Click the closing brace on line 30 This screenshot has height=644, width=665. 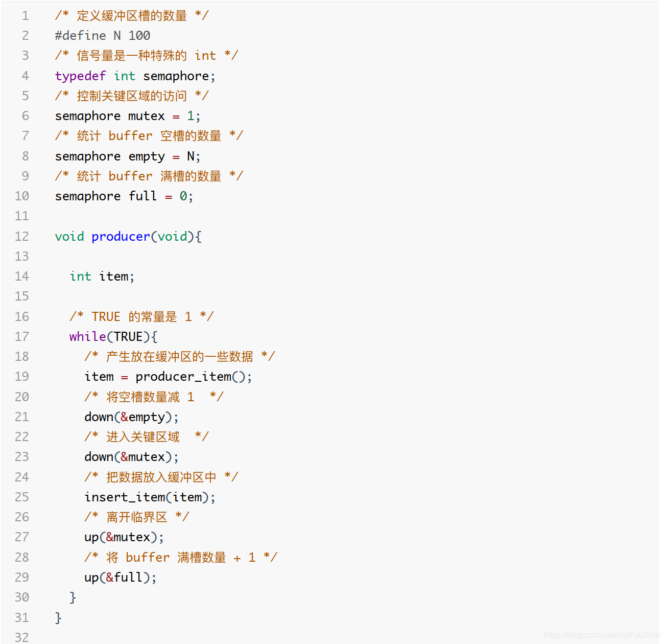(73, 597)
